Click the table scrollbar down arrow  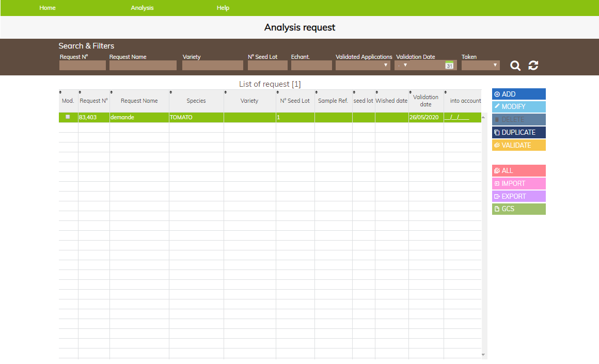483,355
